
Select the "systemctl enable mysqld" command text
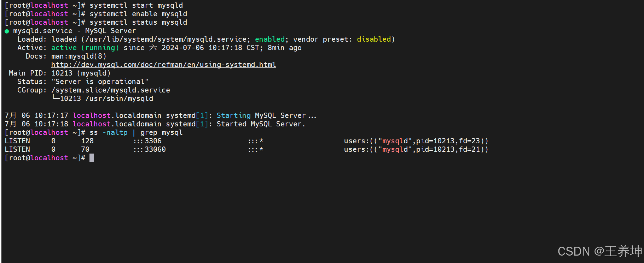click(138, 14)
